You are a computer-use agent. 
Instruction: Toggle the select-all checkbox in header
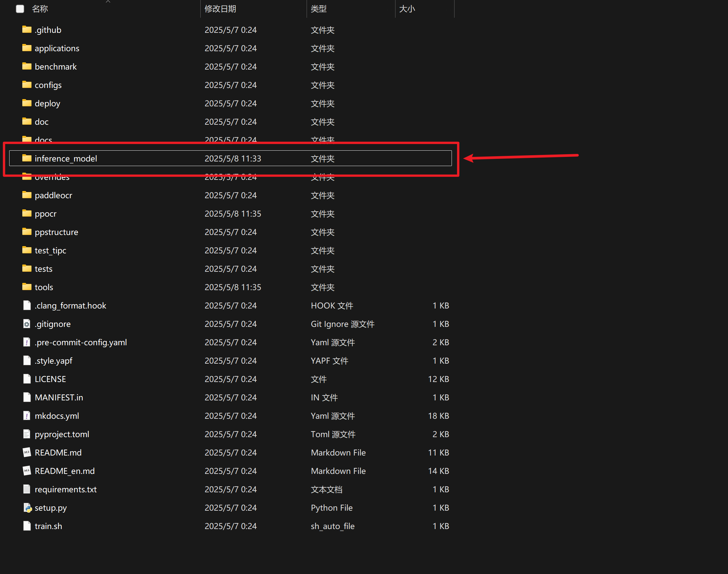click(x=20, y=9)
